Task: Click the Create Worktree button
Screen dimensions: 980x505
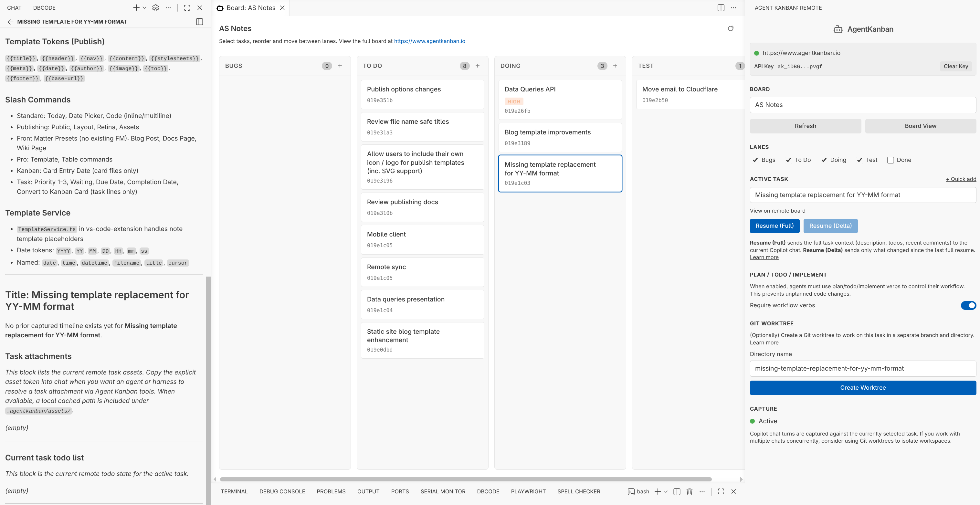Action: point(862,388)
